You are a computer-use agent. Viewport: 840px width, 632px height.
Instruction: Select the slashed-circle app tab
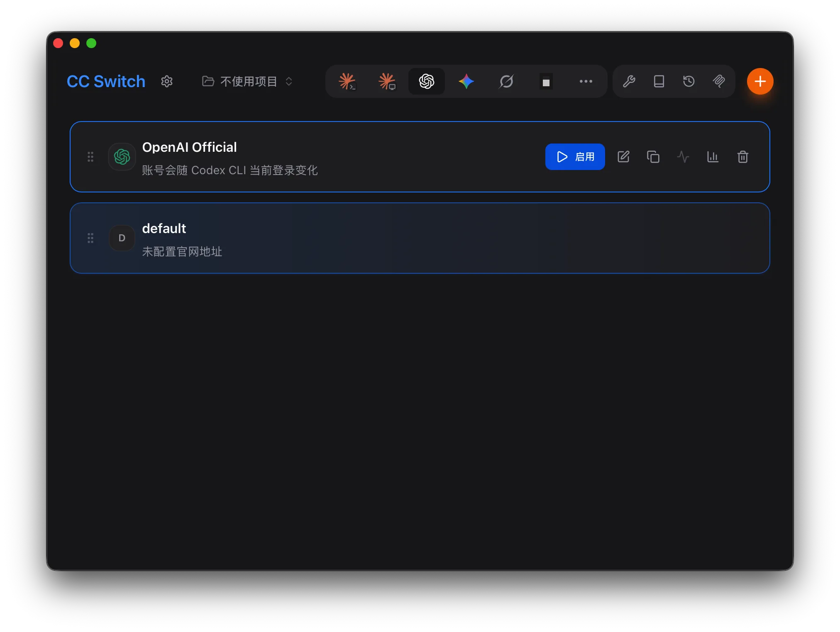(506, 81)
